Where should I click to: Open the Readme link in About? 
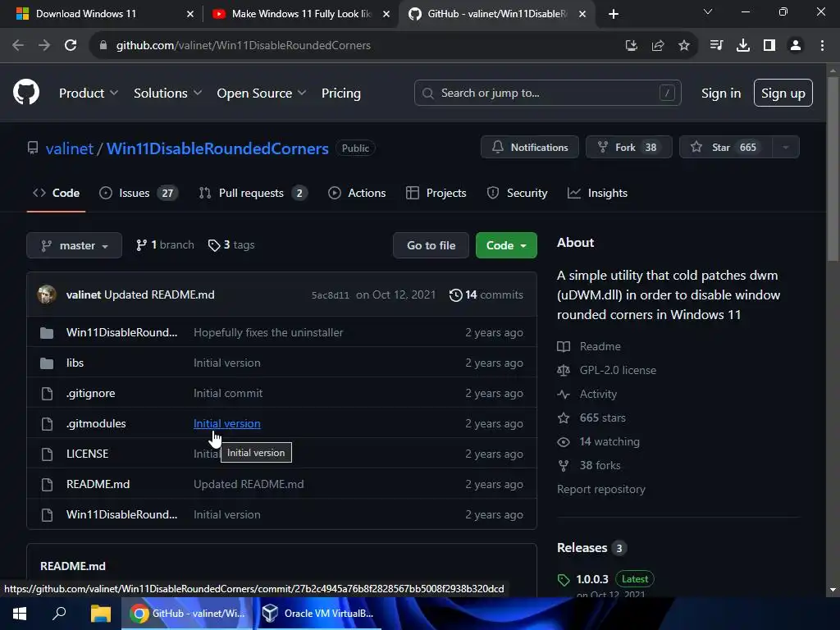pyautogui.click(x=589, y=347)
